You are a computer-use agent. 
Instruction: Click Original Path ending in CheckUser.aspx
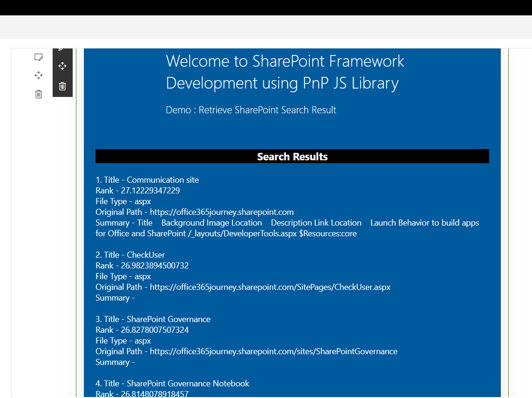tap(243, 287)
